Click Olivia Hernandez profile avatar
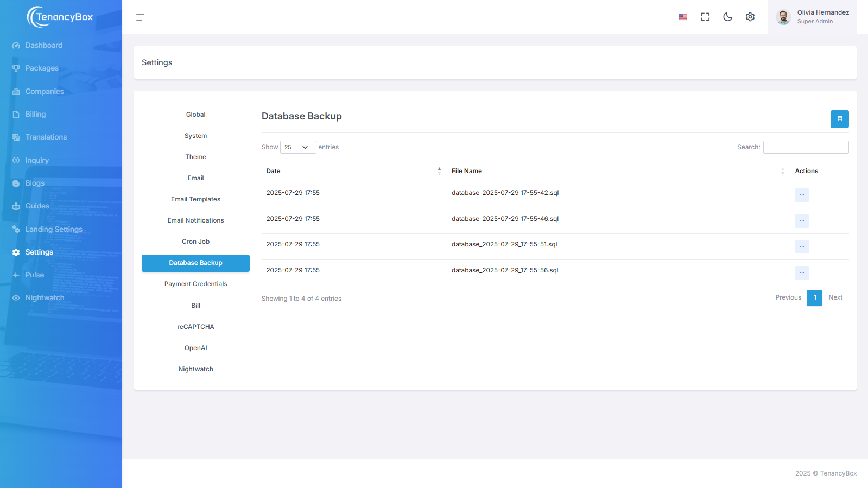 [x=783, y=17]
